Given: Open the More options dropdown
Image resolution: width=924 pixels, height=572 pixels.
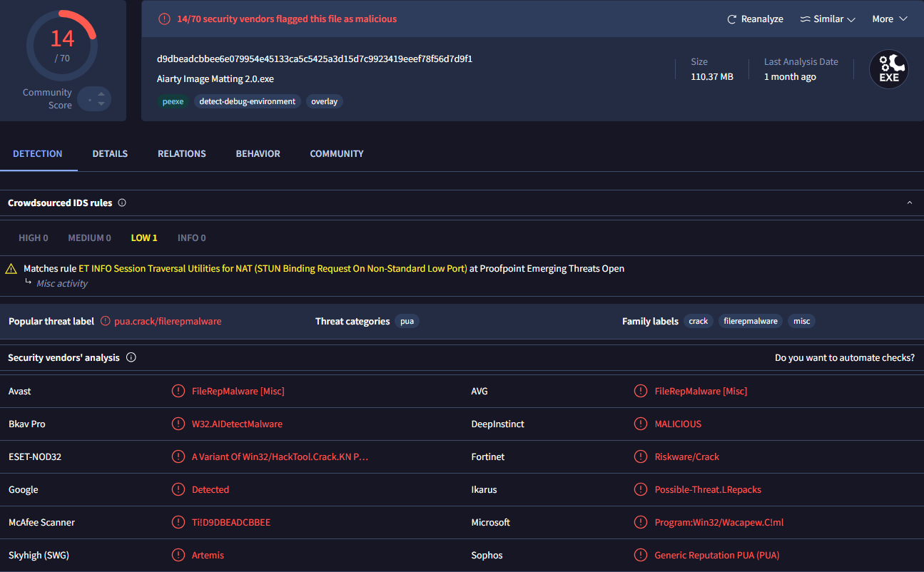Looking at the screenshot, I should click(x=890, y=19).
